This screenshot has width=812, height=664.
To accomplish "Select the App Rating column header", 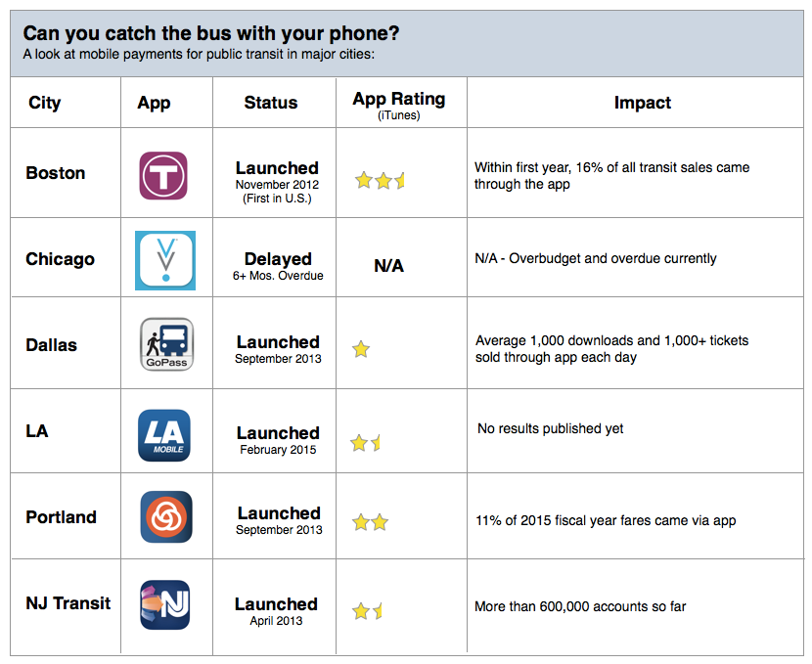I will [398, 100].
